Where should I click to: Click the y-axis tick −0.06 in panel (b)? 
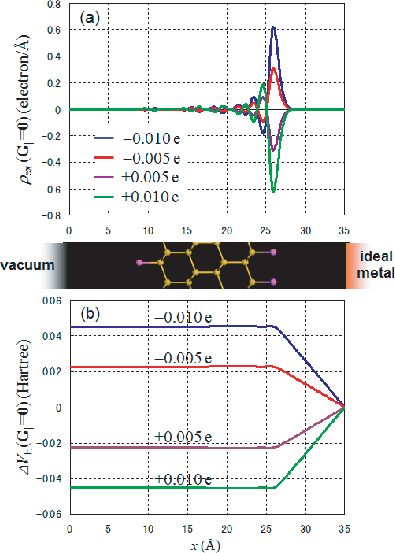tap(49, 515)
